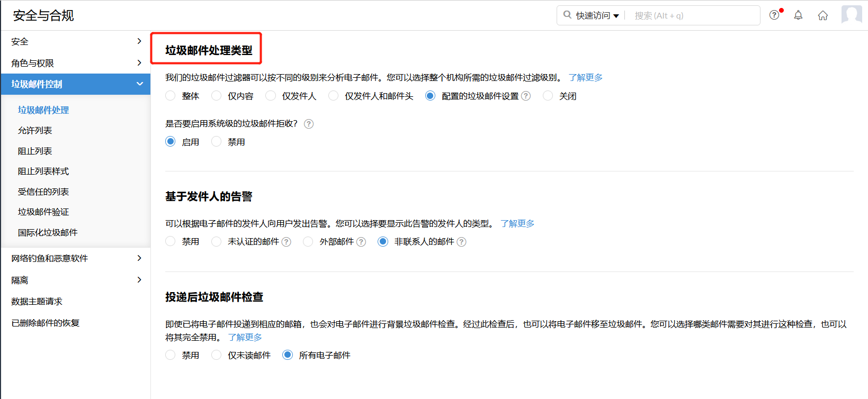Image resolution: width=868 pixels, height=399 pixels.
Task: Select the 整体 spam filter level
Action: click(x=171, y=96)
